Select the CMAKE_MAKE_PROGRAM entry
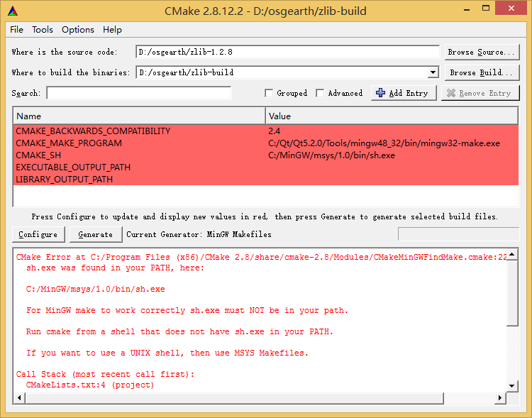The image size is (532, 418). click(69, 143)
